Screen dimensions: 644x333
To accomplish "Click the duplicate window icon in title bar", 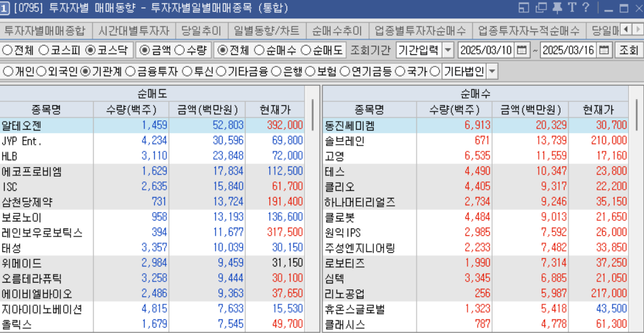I will click(x=542, y=7).
